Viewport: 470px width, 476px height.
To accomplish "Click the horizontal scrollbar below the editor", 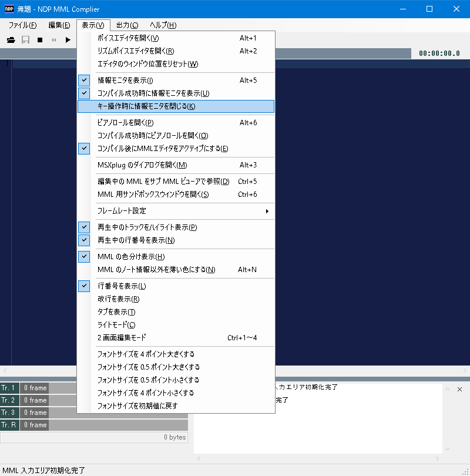I will coord(235,371).
